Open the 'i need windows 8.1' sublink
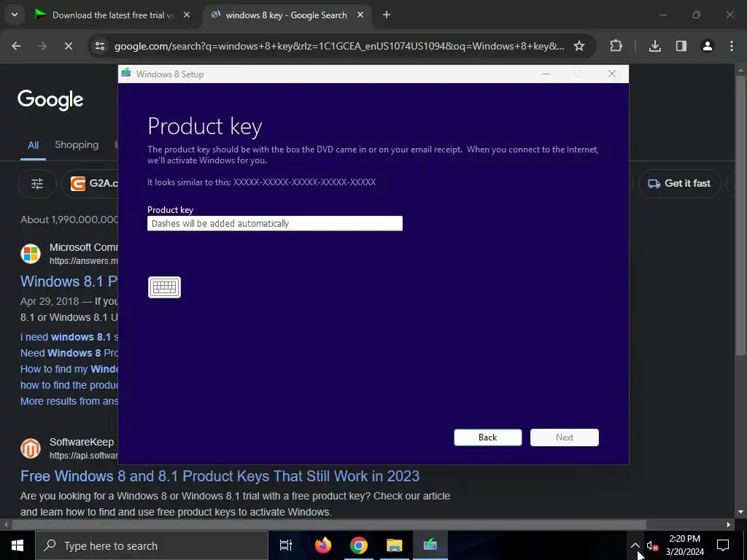Image resolution: width=747 pixels, height=560 pixels. [69, 337]
